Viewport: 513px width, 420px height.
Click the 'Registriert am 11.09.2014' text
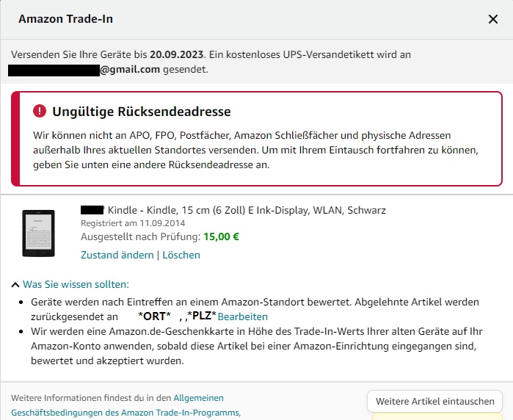[x=133, y=222]
